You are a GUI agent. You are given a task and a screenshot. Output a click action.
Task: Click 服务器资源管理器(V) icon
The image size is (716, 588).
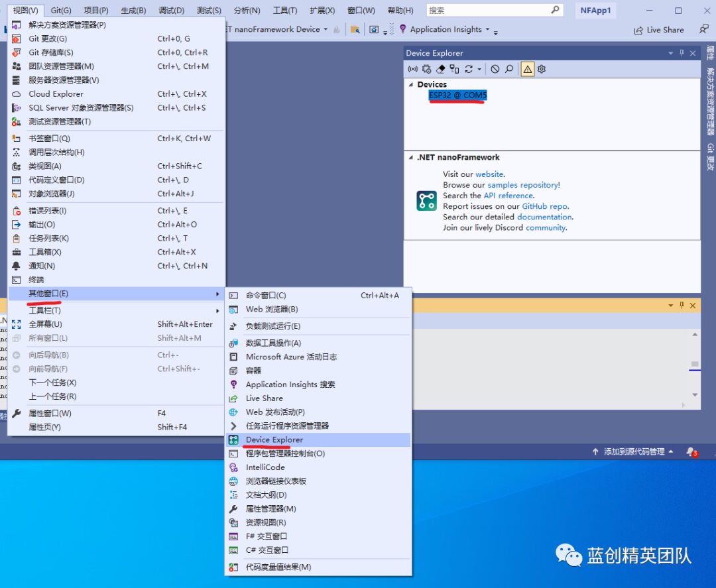click(x=17, y=80)
